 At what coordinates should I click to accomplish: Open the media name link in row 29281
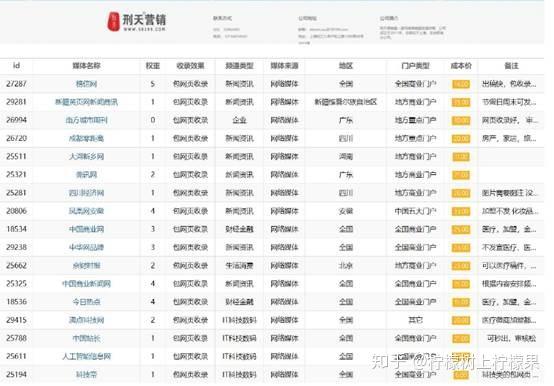(87, 102)
